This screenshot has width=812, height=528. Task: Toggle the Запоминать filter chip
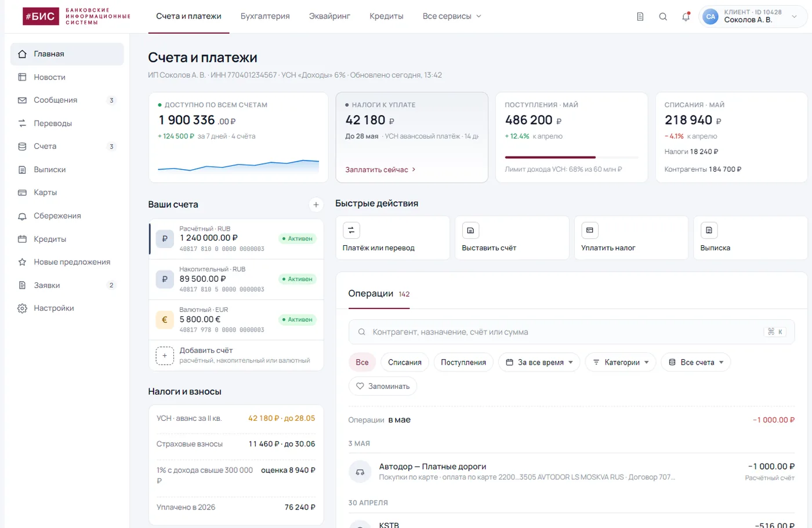point(383,386)
